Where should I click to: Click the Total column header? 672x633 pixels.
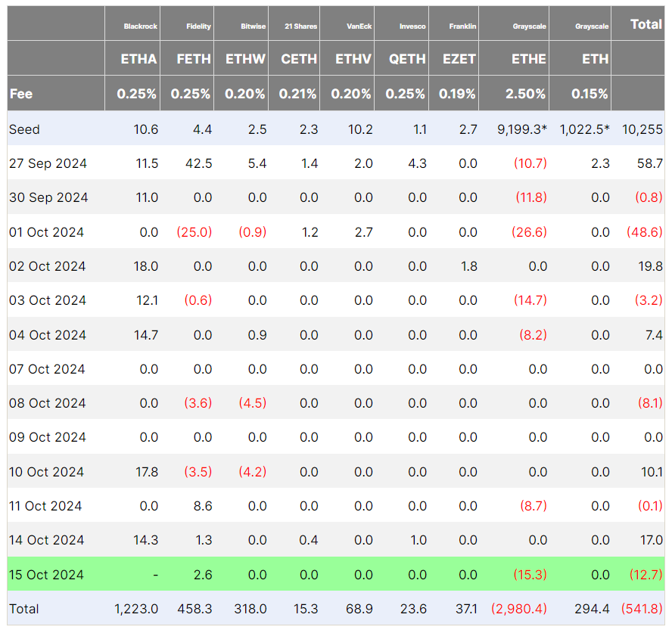tap(646, 24)
